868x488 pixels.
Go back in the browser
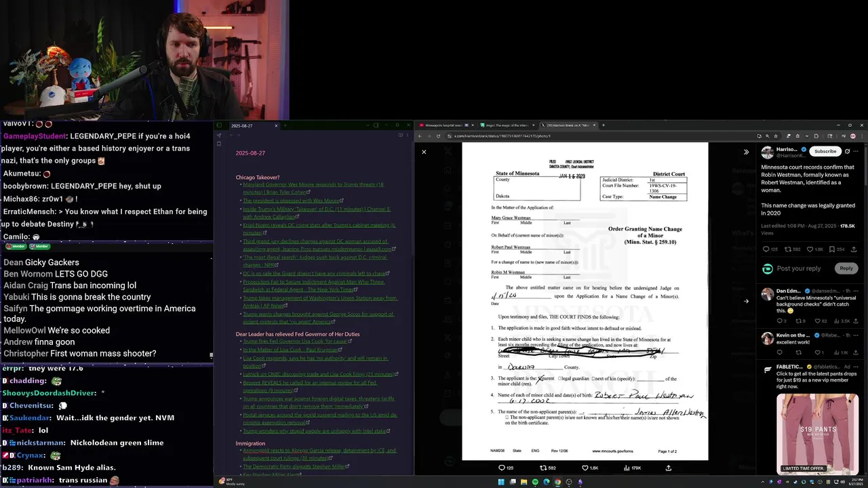point(420,136)
